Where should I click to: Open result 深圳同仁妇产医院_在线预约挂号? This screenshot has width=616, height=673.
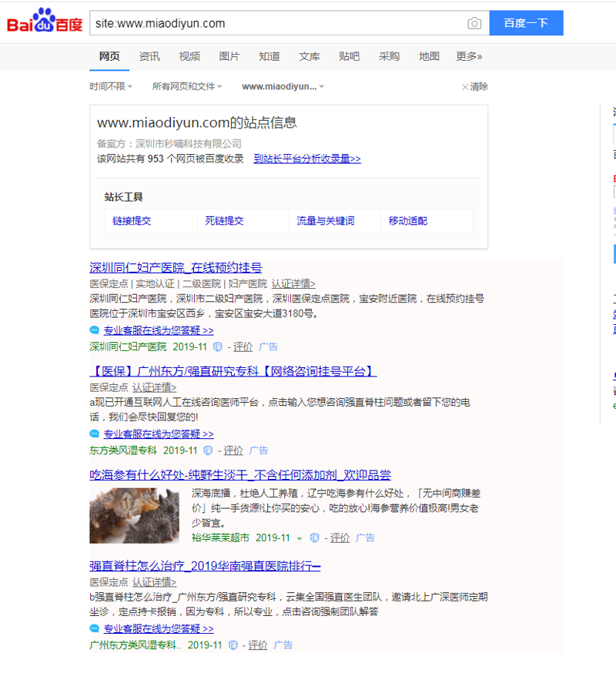(176, 268)
